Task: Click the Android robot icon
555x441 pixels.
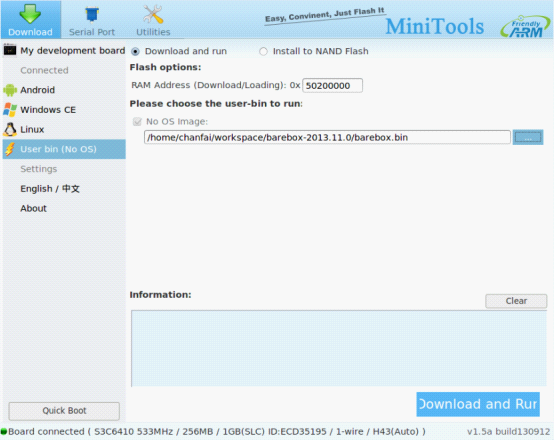Action: (10, 90)
